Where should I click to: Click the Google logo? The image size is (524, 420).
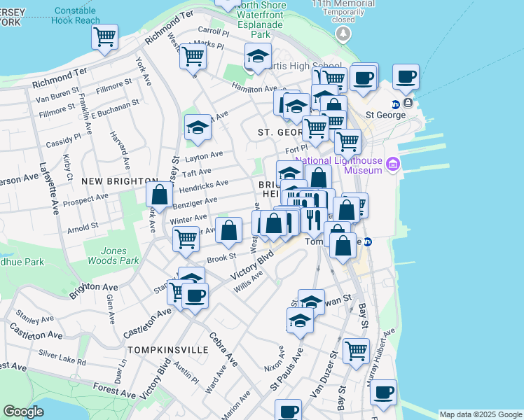[x=23, y=412]
